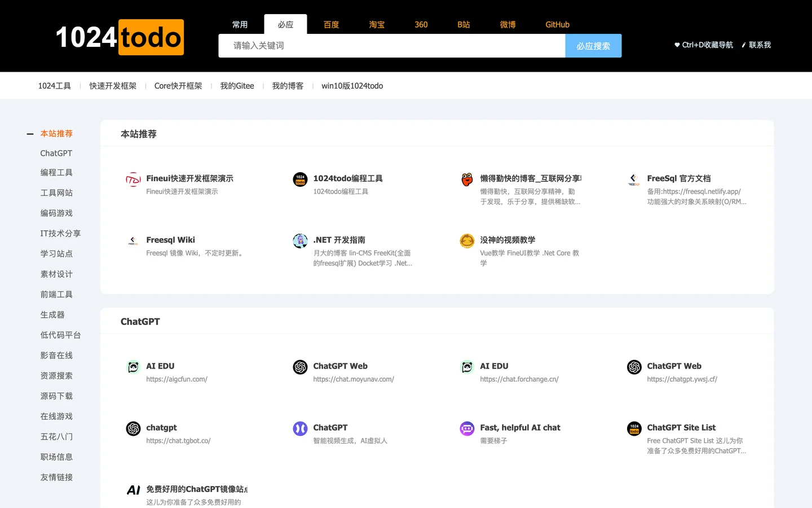This screenshot has height=508, width=812.
Task: Click the AI EDU icon for chat.forchange.cn
Action: coord(467,367)
